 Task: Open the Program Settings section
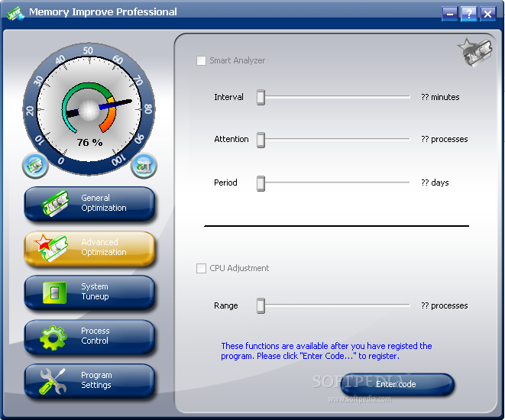(89, 381)
